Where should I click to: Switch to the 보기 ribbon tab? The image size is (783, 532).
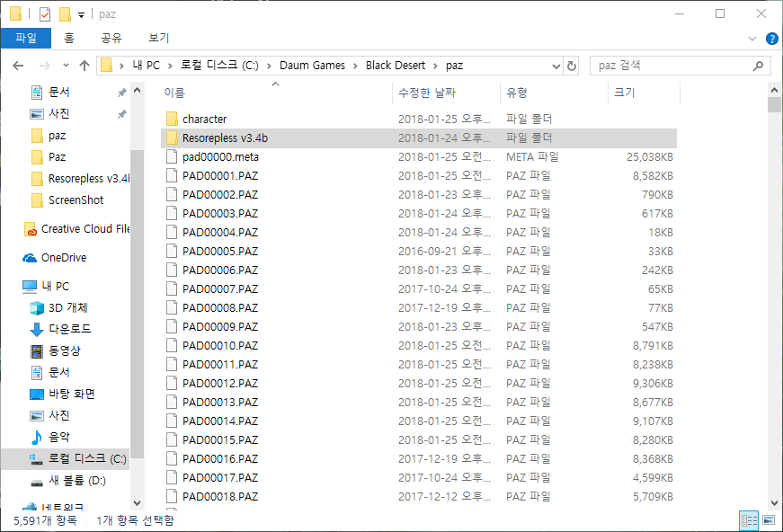tap(158, 38)
